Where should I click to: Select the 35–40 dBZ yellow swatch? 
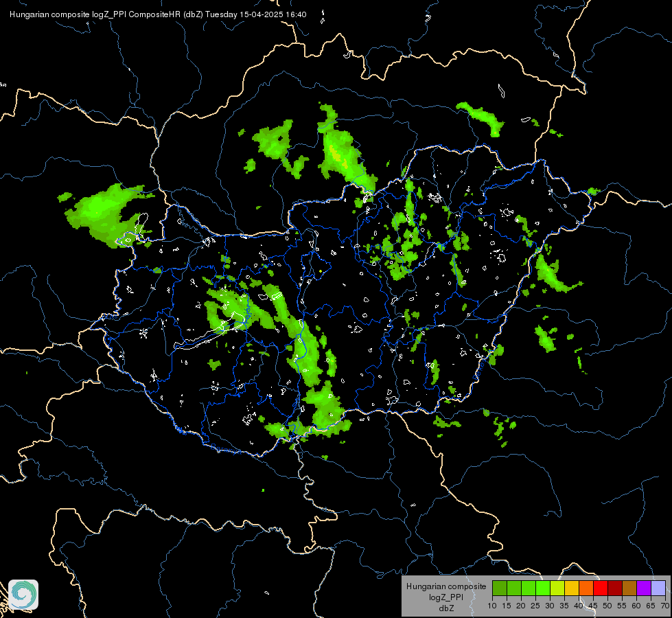(x=572, y=588)
